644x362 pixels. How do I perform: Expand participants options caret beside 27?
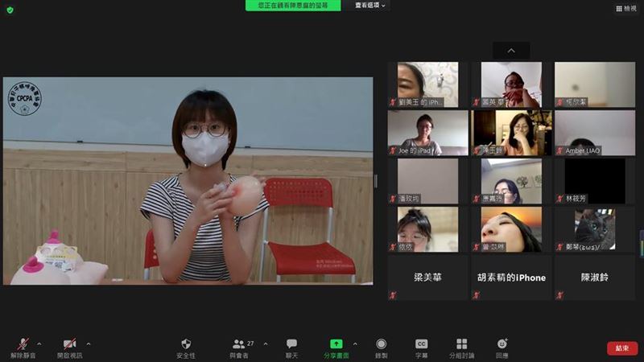click(x=266, y=343)
